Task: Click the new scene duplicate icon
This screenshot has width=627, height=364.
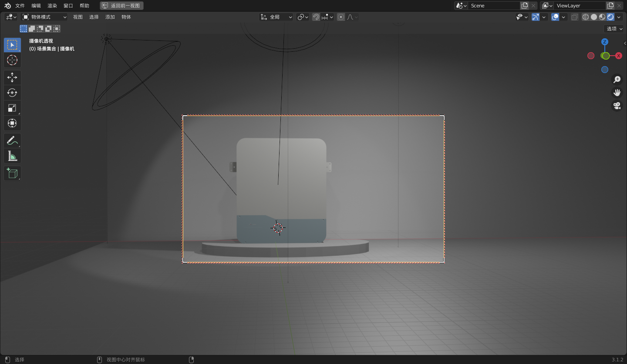Action: pos(525,6)
